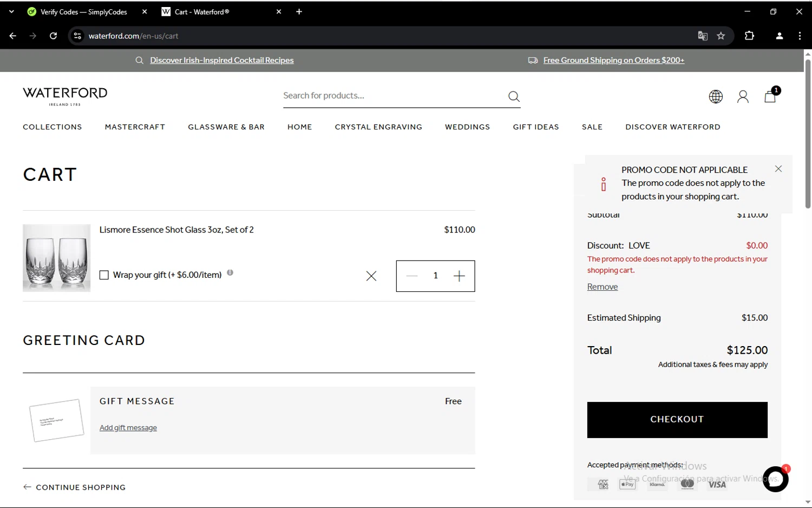Open the Home menu

[x=300, y=127]
